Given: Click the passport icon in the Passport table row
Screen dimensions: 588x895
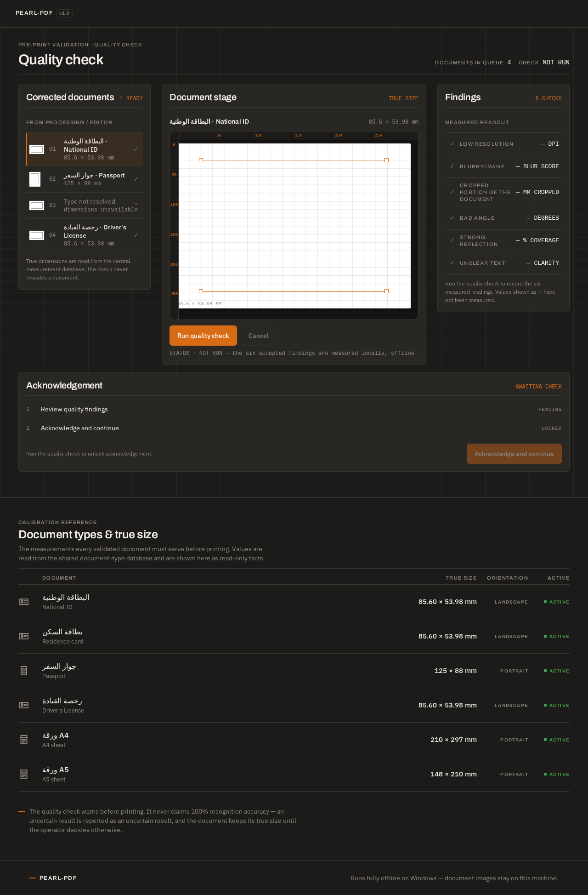Looking at the screenshot, I should pos(24,671).
